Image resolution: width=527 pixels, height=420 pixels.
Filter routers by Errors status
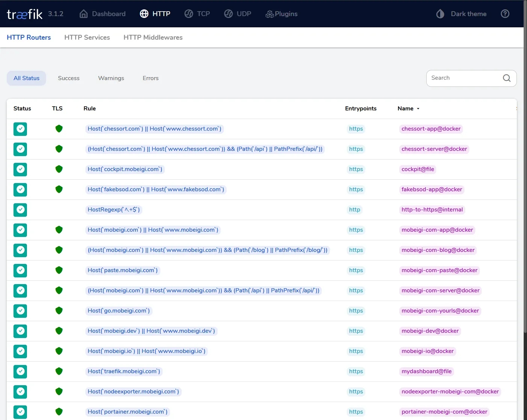[x=150, y=78]
